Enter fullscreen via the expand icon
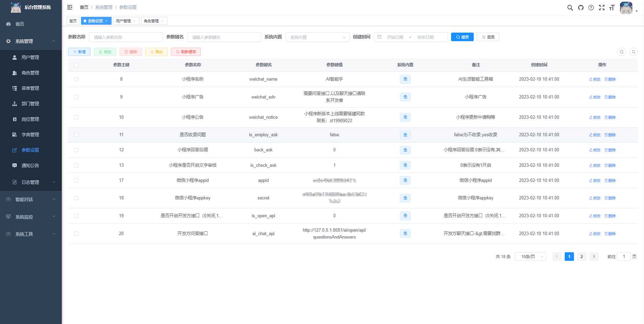Viewport: 644px width, 324px height. tap(602, 8)
